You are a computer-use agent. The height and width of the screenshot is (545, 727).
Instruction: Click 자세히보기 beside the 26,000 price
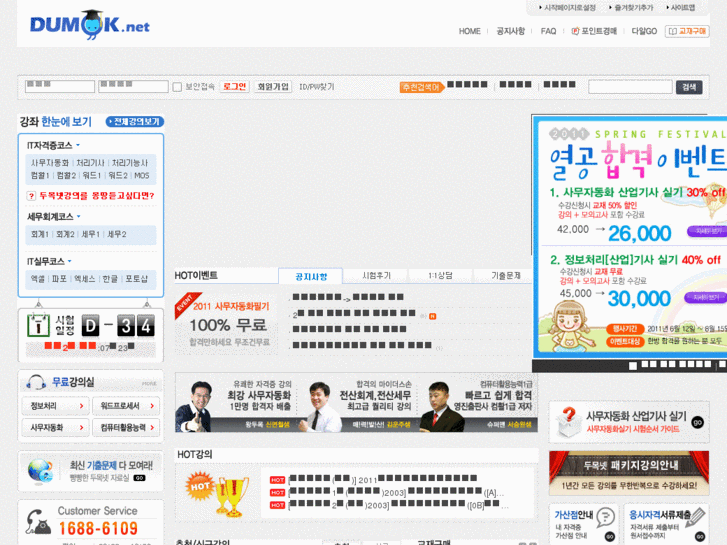tap(708, 231)
